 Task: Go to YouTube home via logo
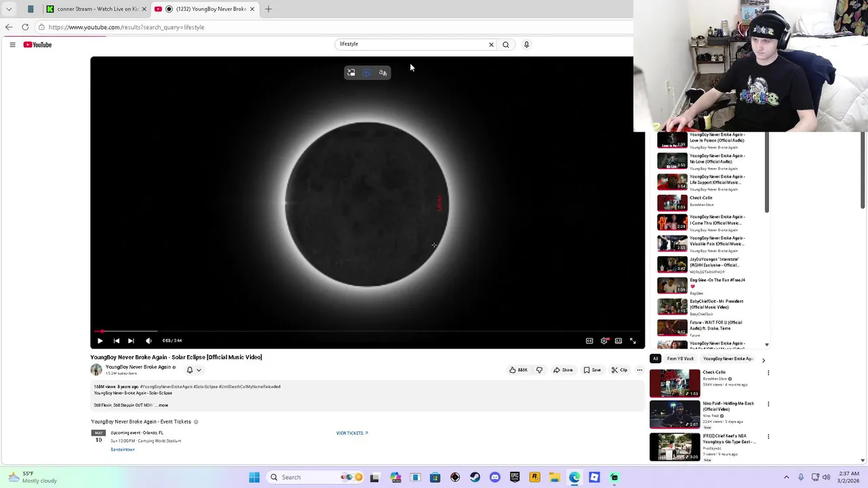pyautogui.click(x=37, y=45)
